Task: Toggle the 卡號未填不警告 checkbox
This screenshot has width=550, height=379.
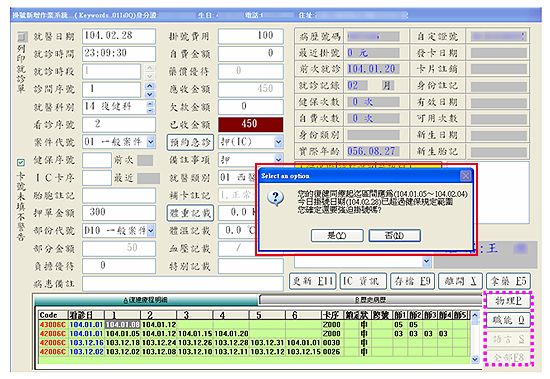Action: 21,162
